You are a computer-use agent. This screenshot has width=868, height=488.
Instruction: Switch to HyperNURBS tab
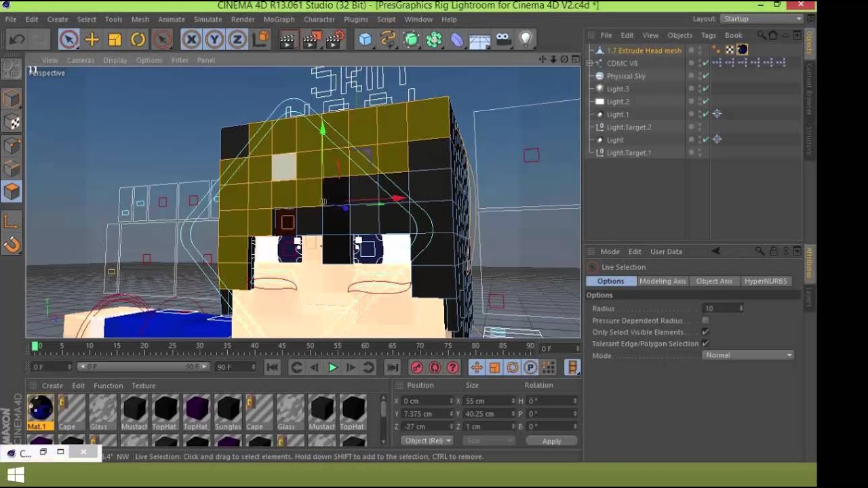pyautogui.click(x=766, y=281)
